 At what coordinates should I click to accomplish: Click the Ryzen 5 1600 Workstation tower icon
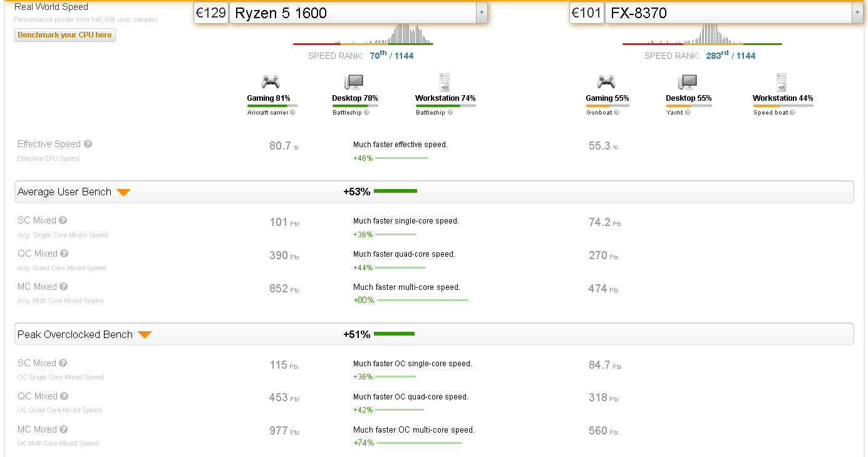(445, 82)
